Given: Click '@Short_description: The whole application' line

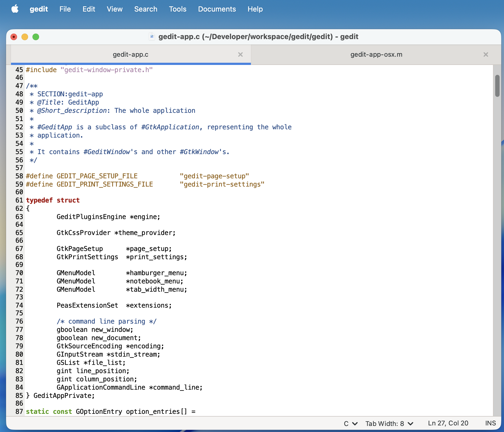Looking at the screenshot, I should tap(116, 111).
